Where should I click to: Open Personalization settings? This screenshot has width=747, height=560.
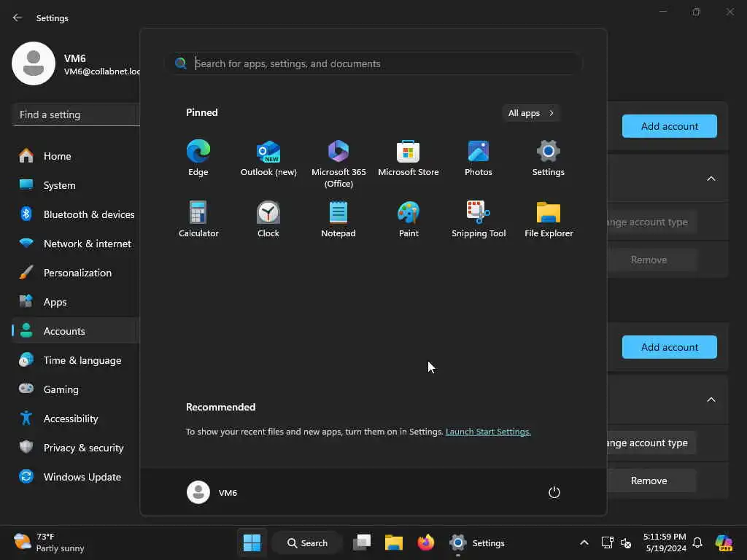coord(76,273)
